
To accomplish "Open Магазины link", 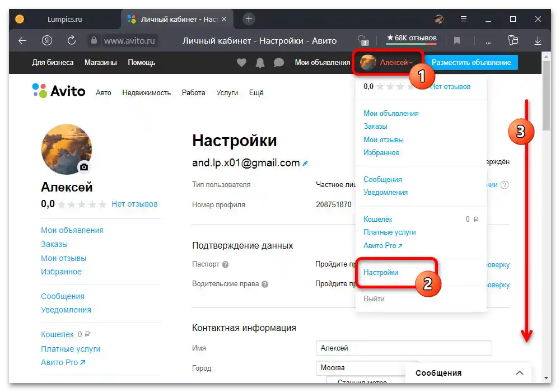I will [100, 63].
